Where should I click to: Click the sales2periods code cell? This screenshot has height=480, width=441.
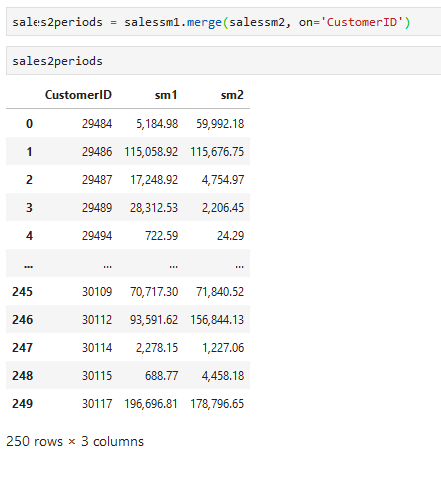[x=224, y=61]
